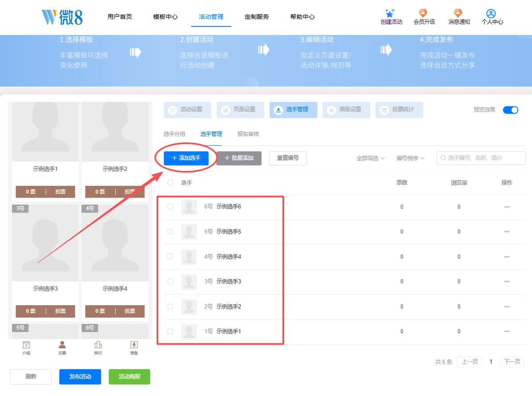Tick checkbox for 示例选手5

pos(170,232)
